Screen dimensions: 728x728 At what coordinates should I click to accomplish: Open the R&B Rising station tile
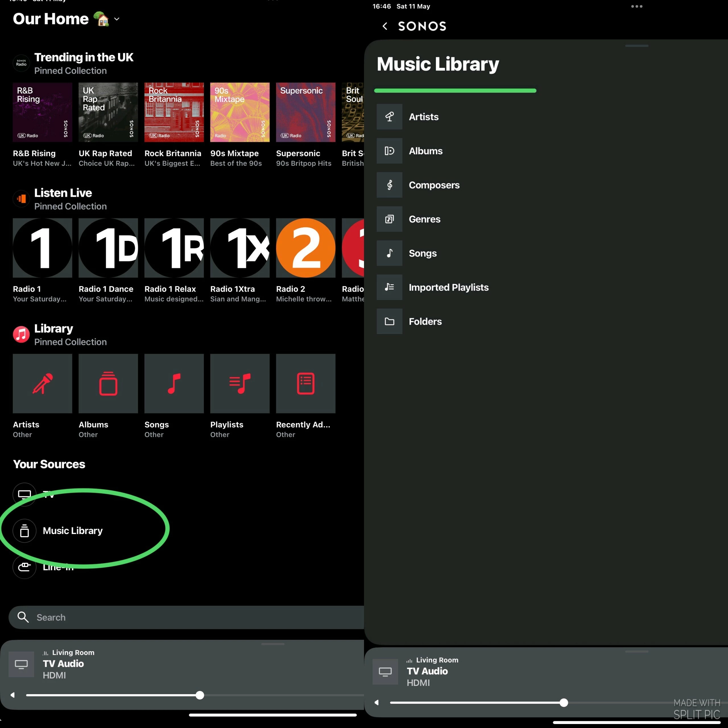pyautogui.click(x=43, y=112)
